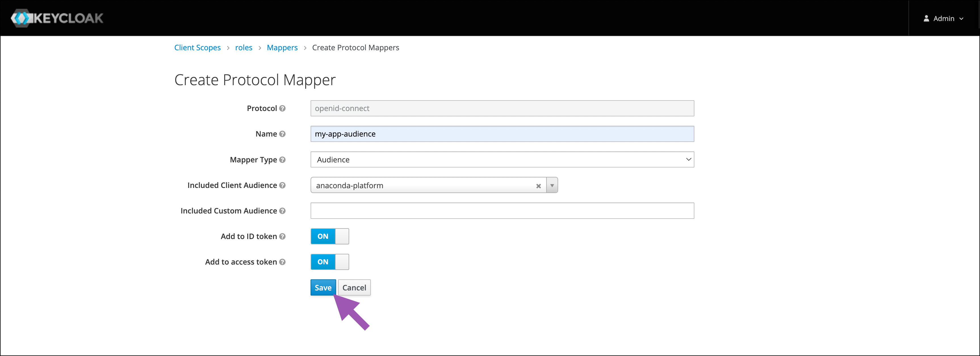Clear the anaconda-platform selection with the x icon

(x=538, y=186)
